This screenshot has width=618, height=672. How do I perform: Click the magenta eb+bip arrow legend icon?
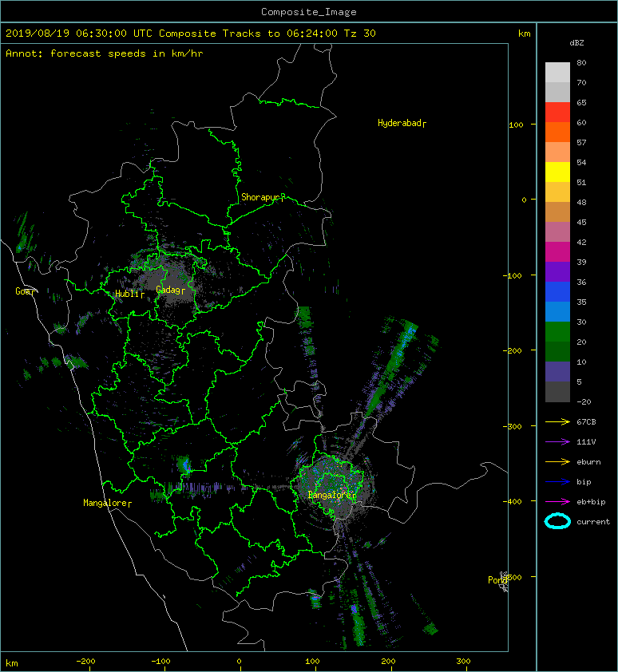click(557, 501)
